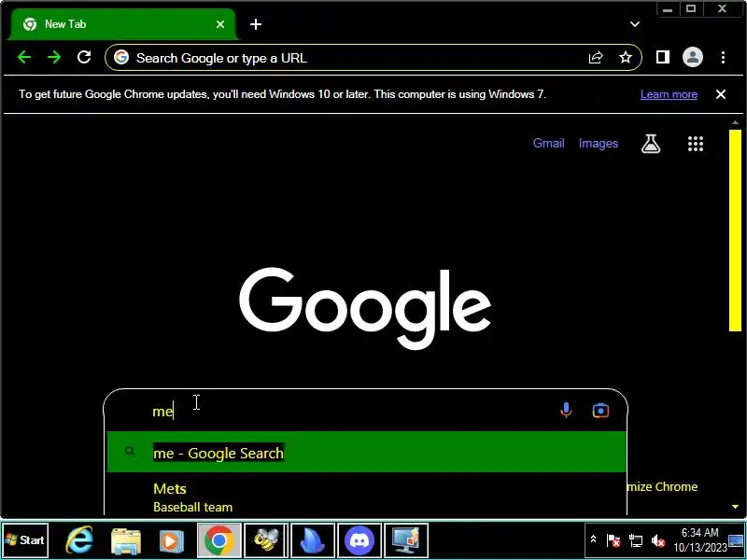Screen dimensions: 747x560
Task: Search by image with camera icon
Action: (x=600, y=410)
